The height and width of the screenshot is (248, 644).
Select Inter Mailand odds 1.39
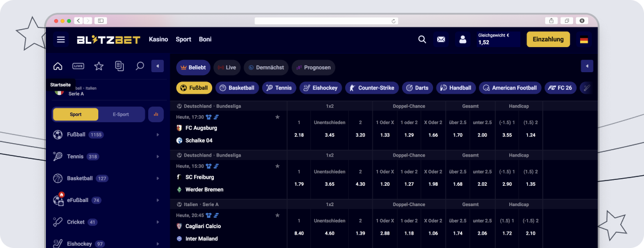[x=360, y=233]
